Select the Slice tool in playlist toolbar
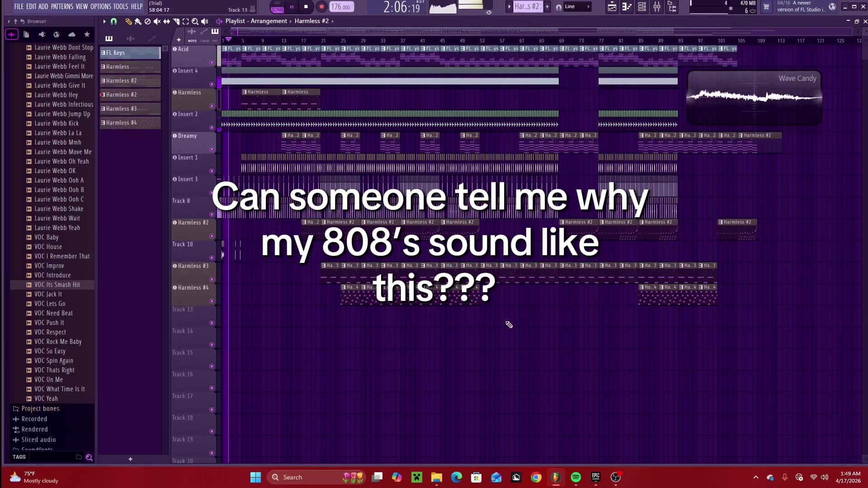 (x=176, y=21)
